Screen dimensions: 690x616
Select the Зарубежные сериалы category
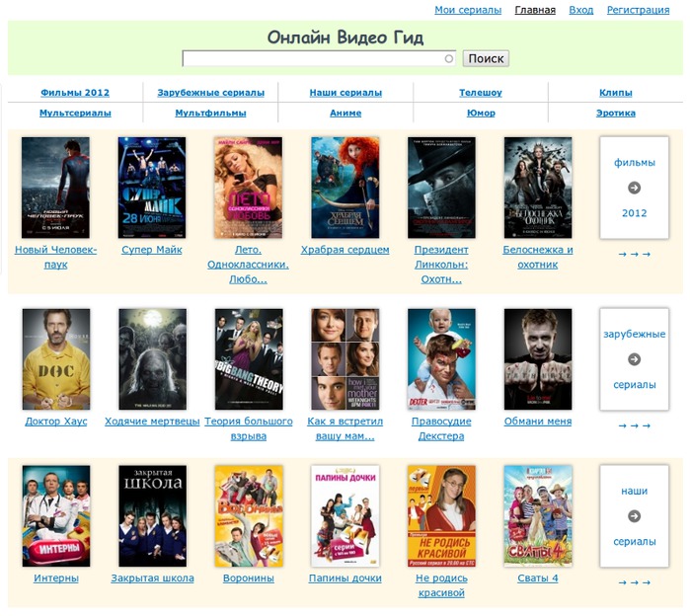tap(211, 93)
